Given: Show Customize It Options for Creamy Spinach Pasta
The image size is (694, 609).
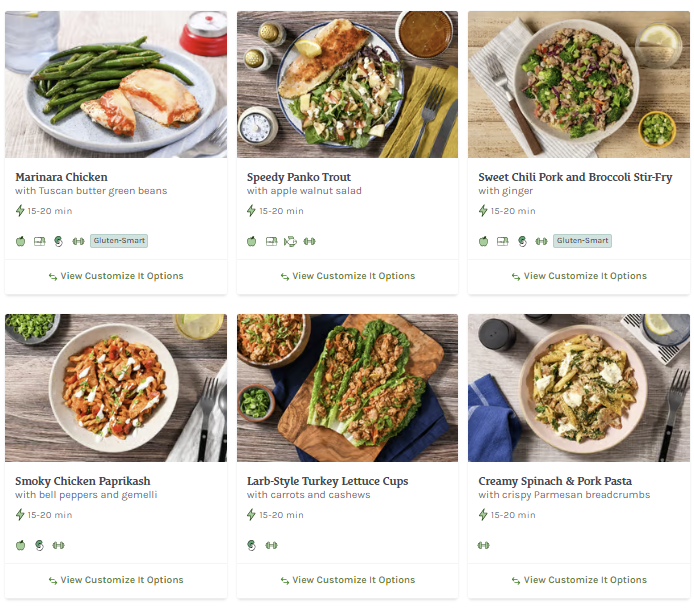Looking at the screenshot, I should [578, 580].
